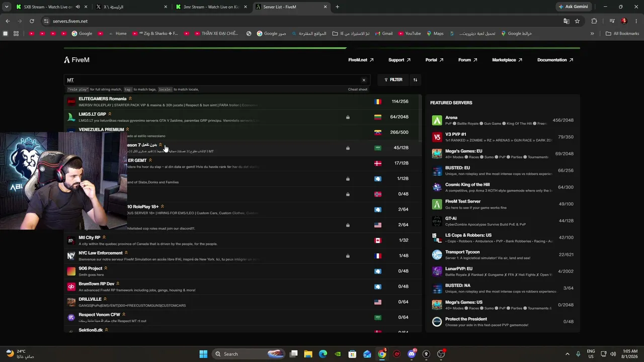Image resolution: width=644 pixels, height=362 pixels.
Task: Open the tab search dropdown arrow
Action: coord(7,7)
